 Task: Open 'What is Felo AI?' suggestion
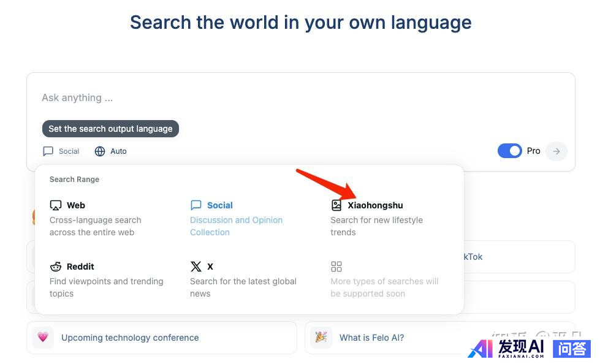371,338
